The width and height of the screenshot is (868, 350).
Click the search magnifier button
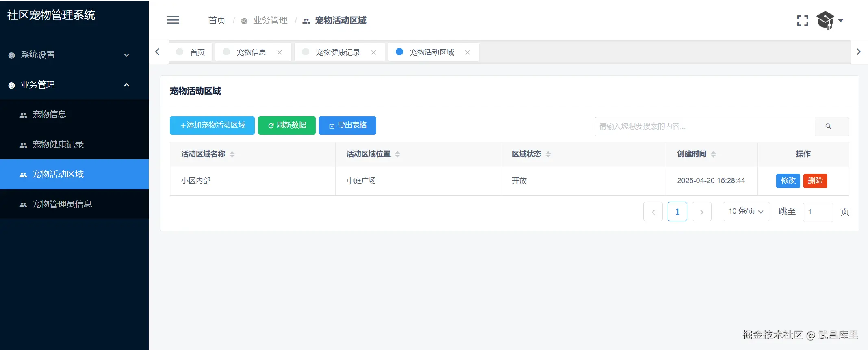(832, 126)
